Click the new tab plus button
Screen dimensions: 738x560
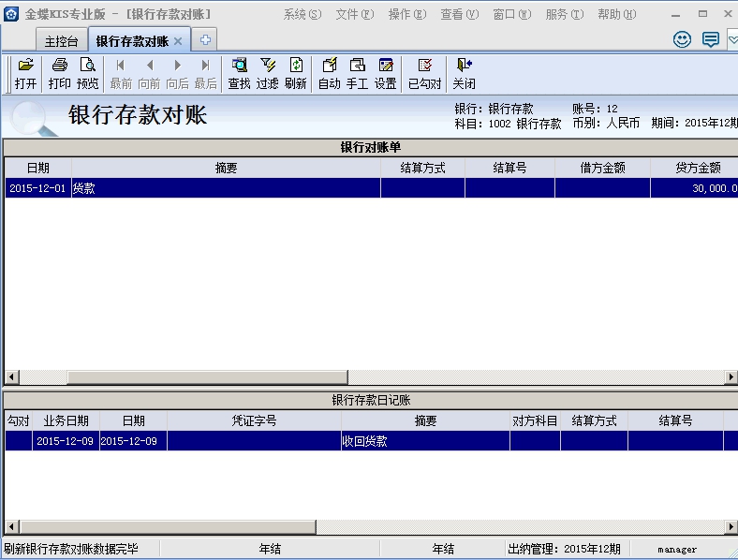click(205, 40)
